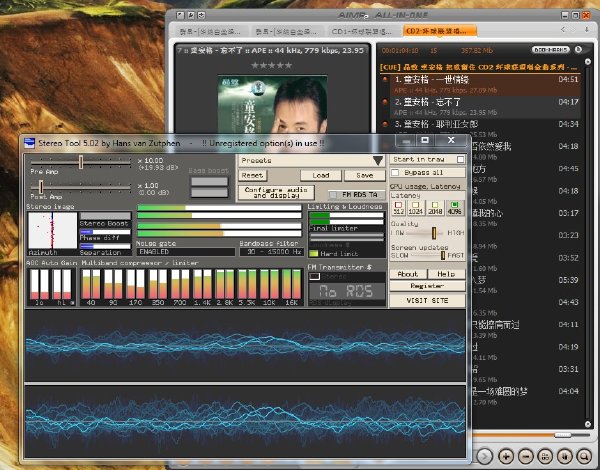
Task: Click AIMP seek bar handle
Action: tap(562, 435)
